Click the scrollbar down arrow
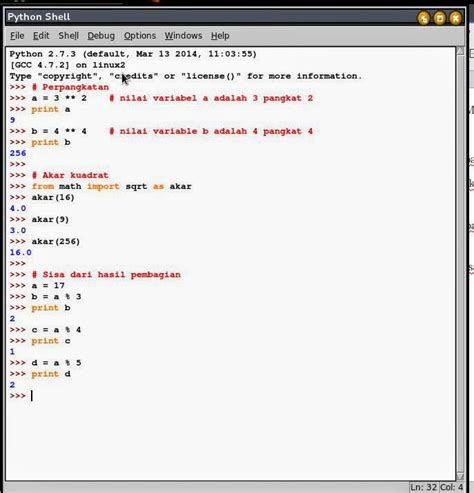 pos(460,476)
